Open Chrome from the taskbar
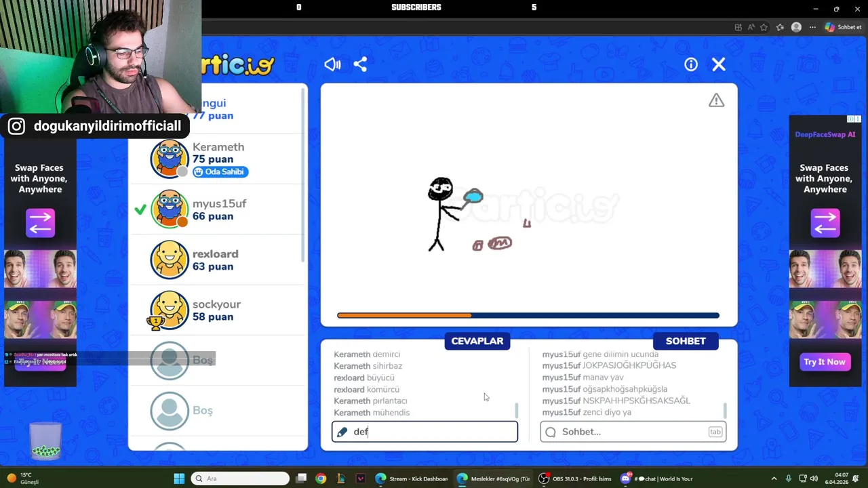Screen dimensions: 868x488 321,479
